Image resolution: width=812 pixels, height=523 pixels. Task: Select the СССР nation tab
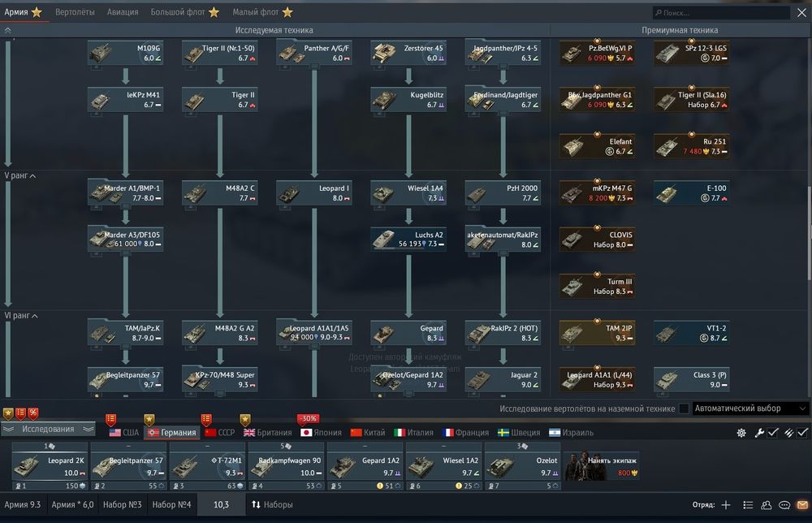(220, 432)
